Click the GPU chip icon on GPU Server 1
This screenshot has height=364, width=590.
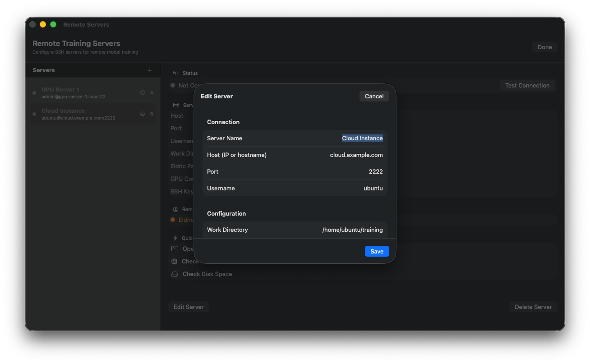click(x=143, y=92)
